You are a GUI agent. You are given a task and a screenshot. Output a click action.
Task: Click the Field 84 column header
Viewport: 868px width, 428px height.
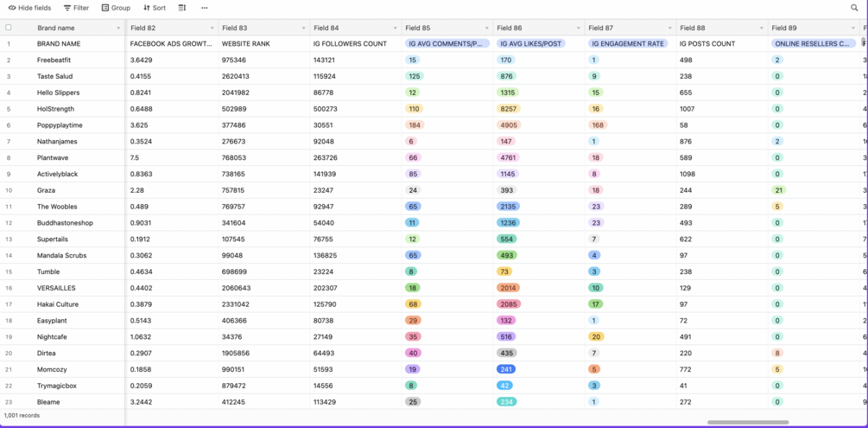coord(356,28)
